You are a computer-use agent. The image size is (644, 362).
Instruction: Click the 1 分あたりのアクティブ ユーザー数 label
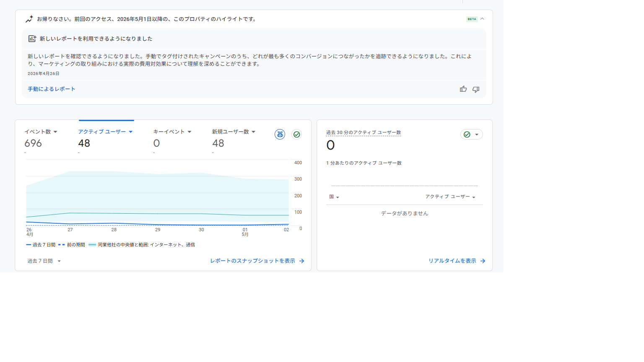(x=364, y=163)
